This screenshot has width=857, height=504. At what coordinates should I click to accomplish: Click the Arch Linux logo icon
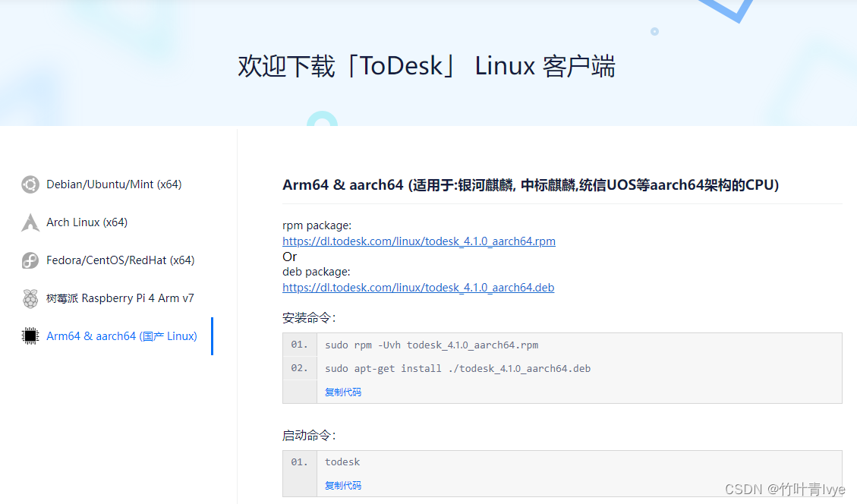click(30, 222)
